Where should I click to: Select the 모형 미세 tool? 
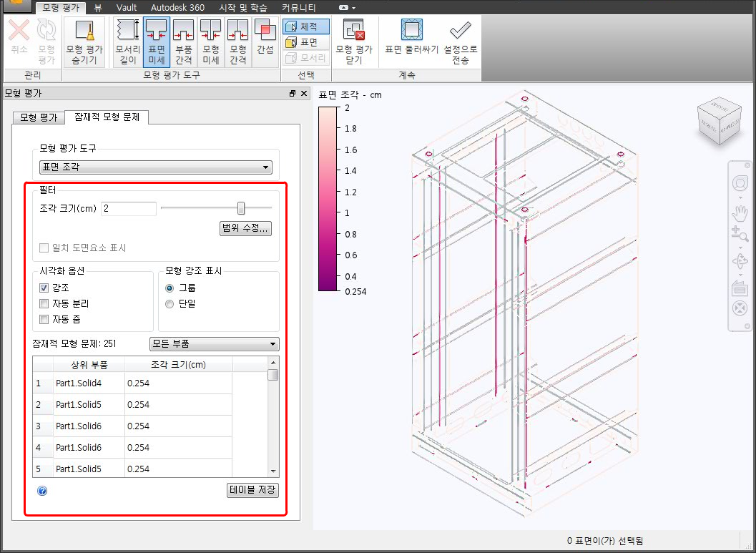211,42
